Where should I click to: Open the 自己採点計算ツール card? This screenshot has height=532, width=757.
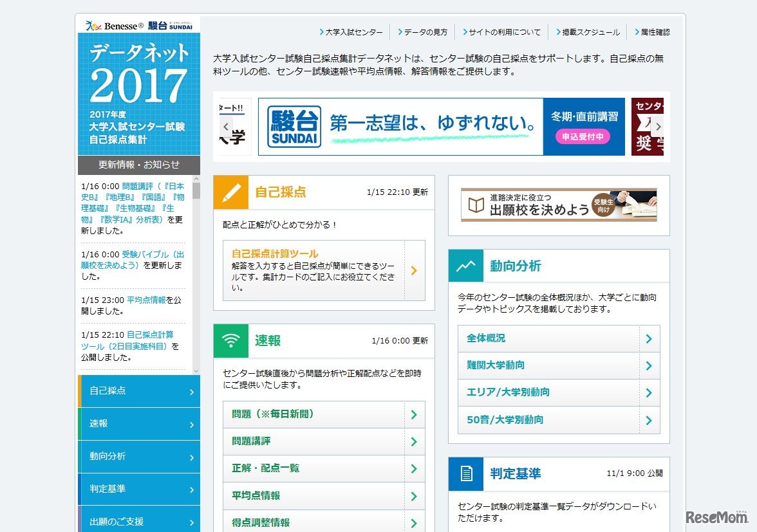click(x=324, y=271)
